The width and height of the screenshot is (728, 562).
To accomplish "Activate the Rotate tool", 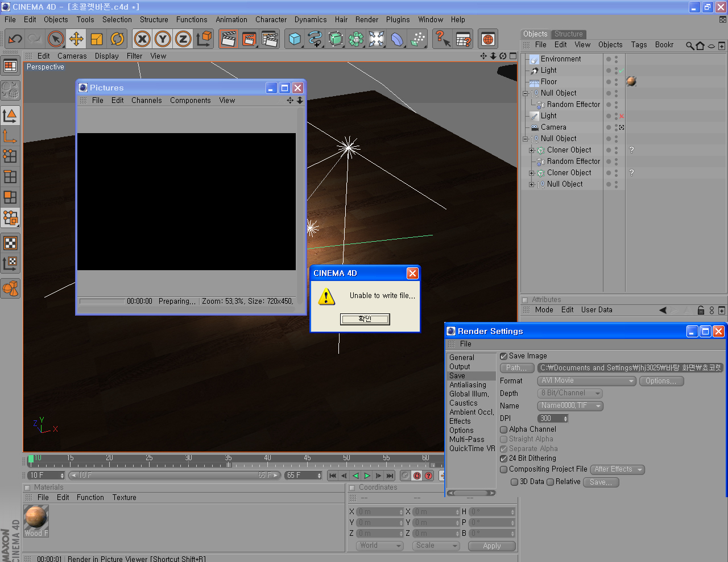I will 117,39.
